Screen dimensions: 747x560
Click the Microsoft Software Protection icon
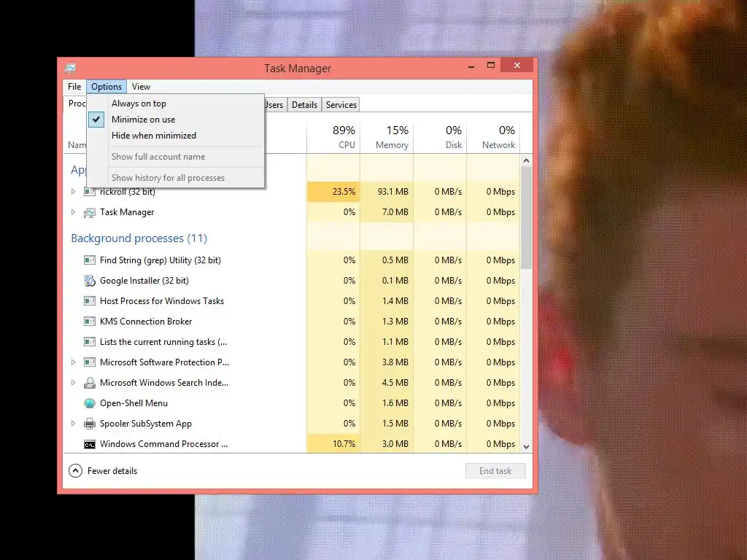(x=90, y=362)
